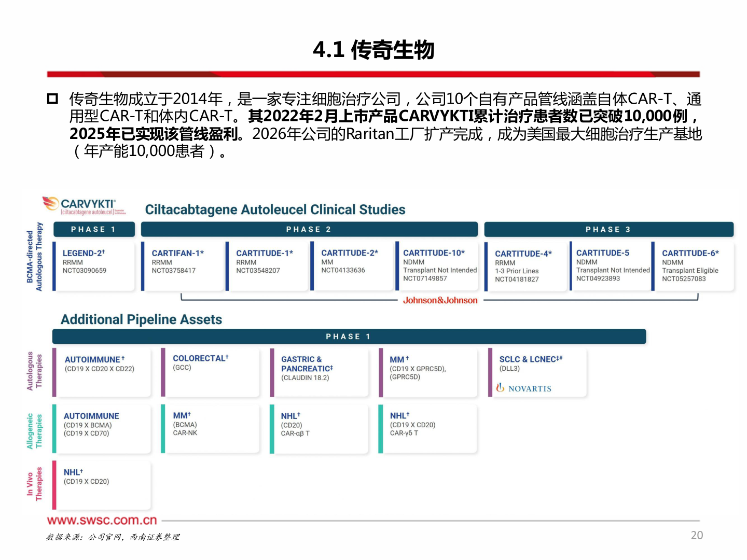Click the Autologous Therapies side label
747x560 pixels.
[34, 371]
